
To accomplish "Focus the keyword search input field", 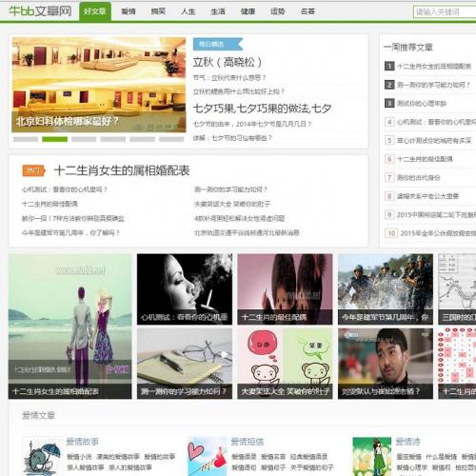I will 445,12.
